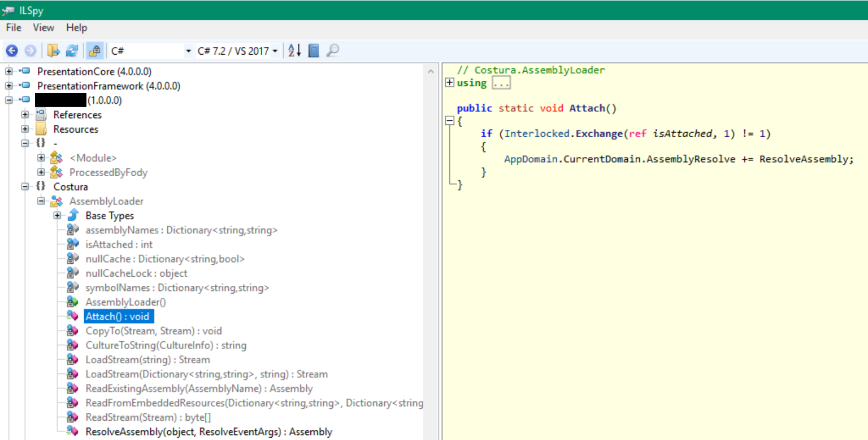868x440 pixels.
Task: Expand the Base Types node
Action: tap(57, 216)
